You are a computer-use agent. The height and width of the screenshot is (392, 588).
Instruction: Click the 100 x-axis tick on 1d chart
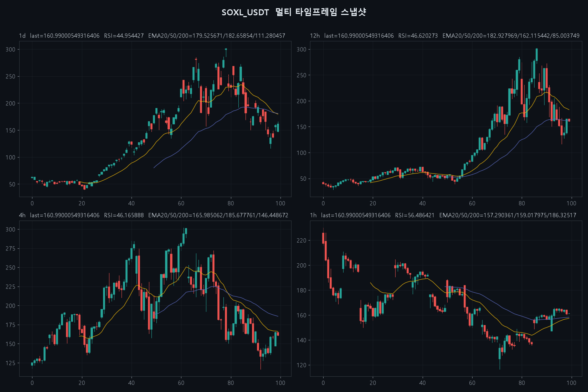[280, 203]
